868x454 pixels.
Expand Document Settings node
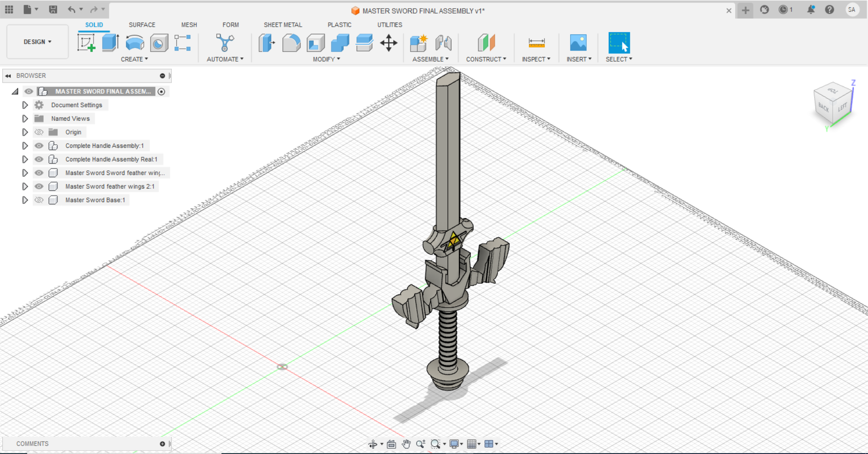pyautogui.click(x=25, y=105)
